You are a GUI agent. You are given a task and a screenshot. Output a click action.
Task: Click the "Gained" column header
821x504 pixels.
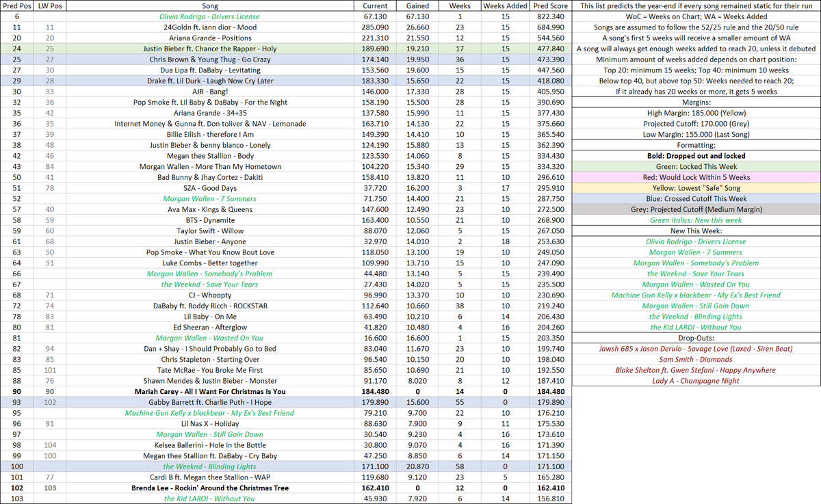(417, 5)
